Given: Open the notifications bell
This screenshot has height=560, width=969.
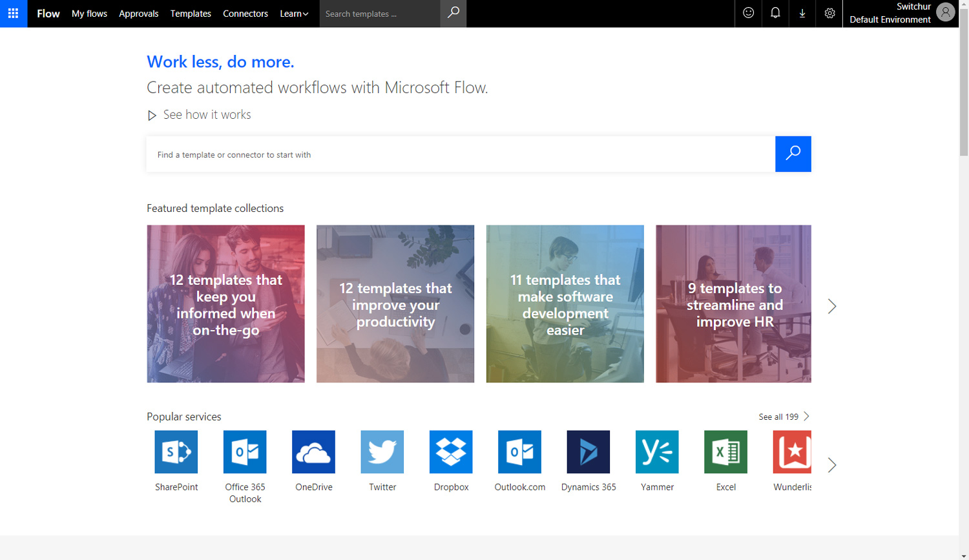Looking at the screenshot, I should (x=775, y=13).
